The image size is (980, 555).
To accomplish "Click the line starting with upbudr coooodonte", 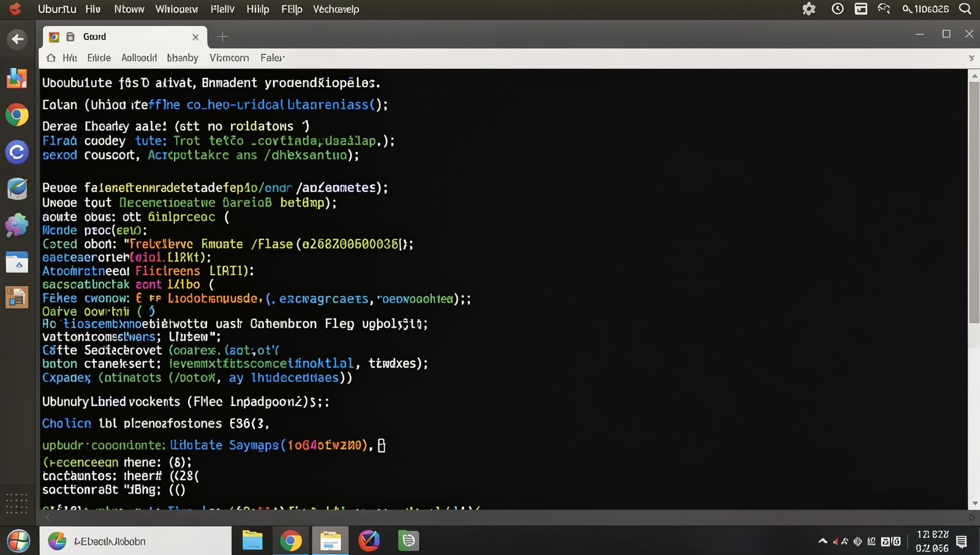I will tap(214, 445).
